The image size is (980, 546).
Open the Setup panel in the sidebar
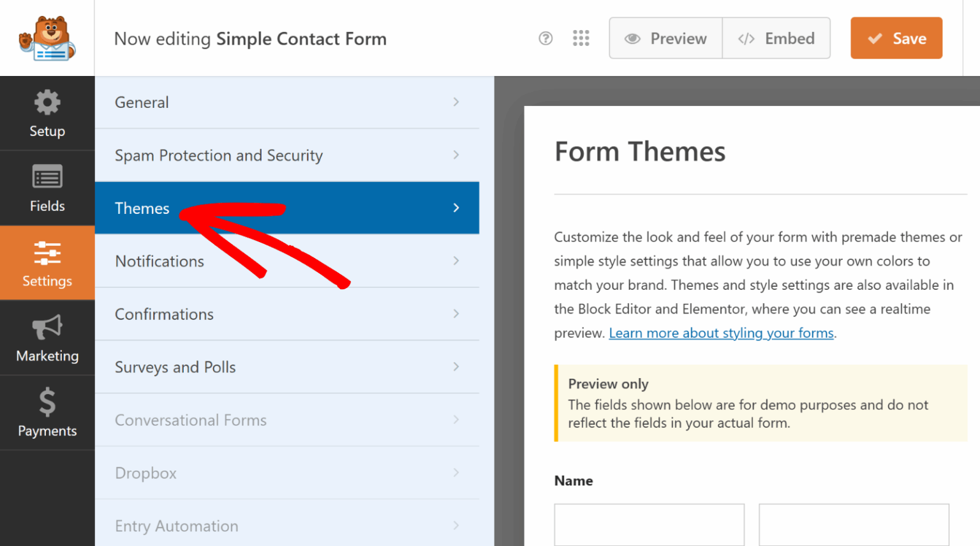(47, 114)
